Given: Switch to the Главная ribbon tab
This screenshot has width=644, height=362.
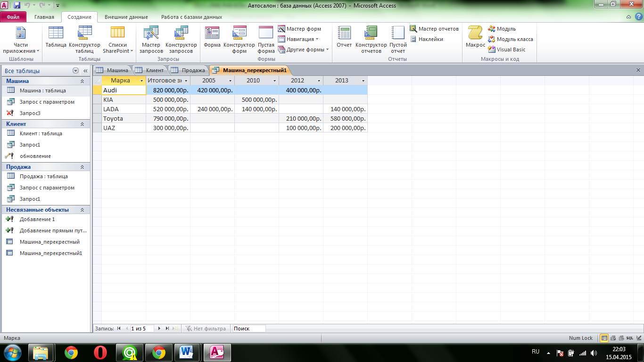Looking at the screenshot, I should click(44, 17).
